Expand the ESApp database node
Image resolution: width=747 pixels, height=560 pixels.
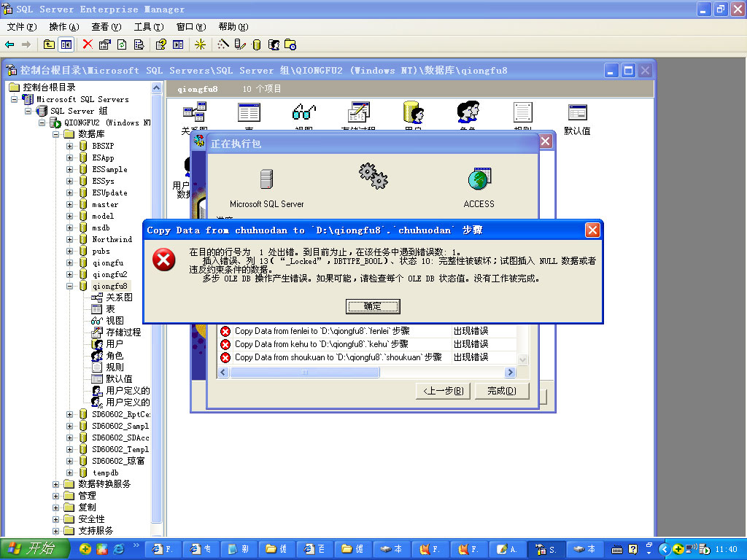(x=69, y=157)
